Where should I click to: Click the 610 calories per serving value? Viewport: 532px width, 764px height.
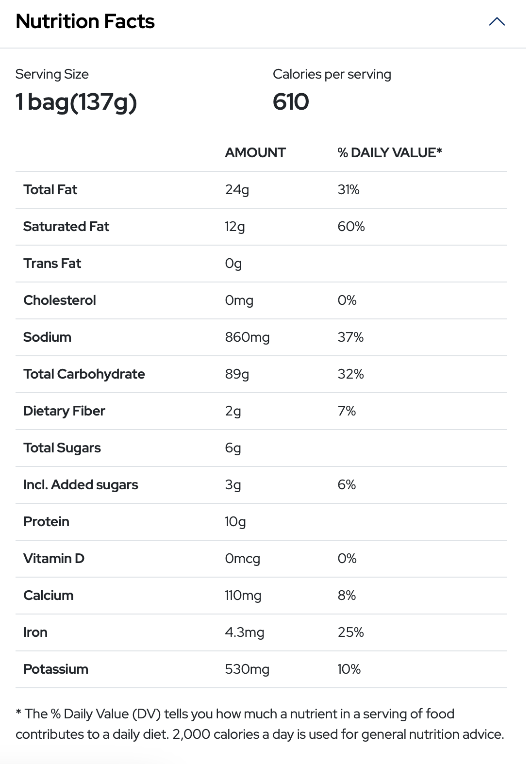click(x=291, y=102)
